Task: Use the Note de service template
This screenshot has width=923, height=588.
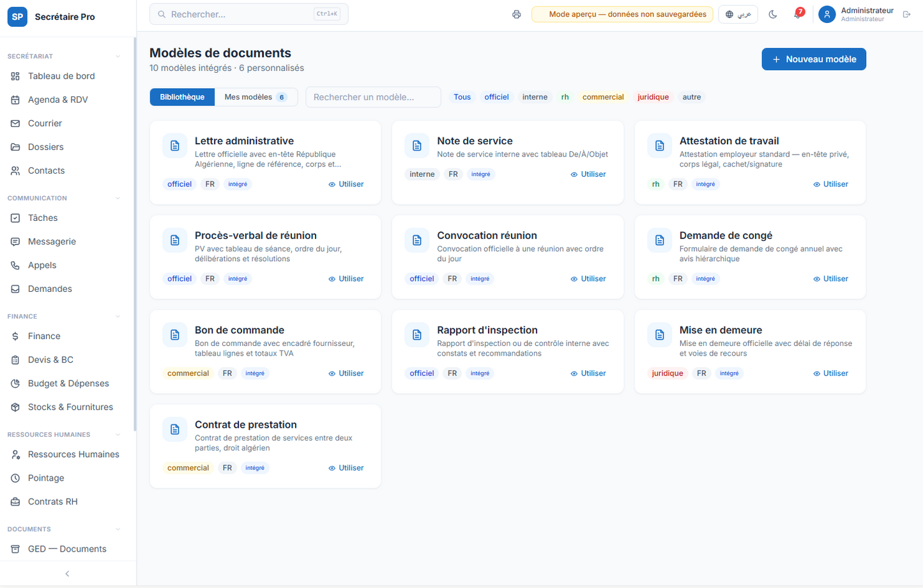Action: 588,174
